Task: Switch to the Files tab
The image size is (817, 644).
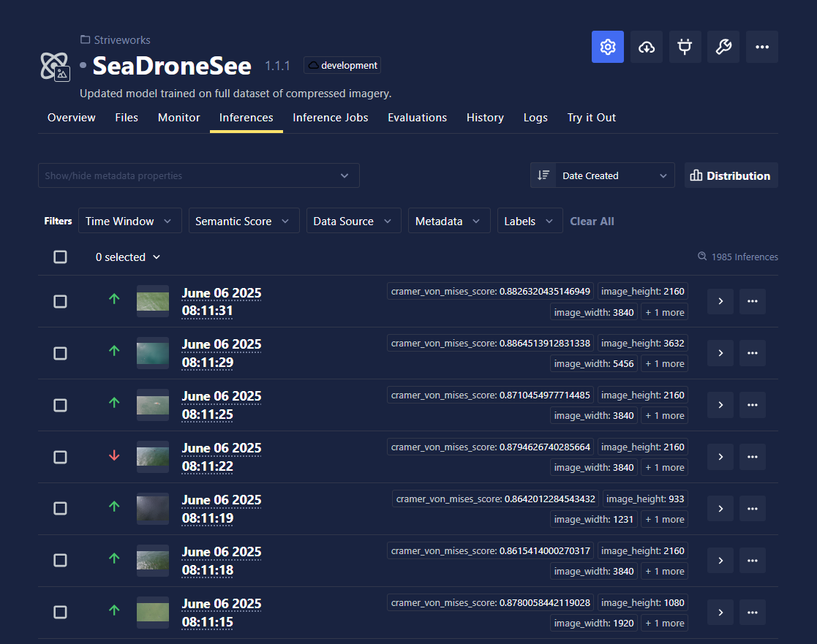Action: point(127,118)
